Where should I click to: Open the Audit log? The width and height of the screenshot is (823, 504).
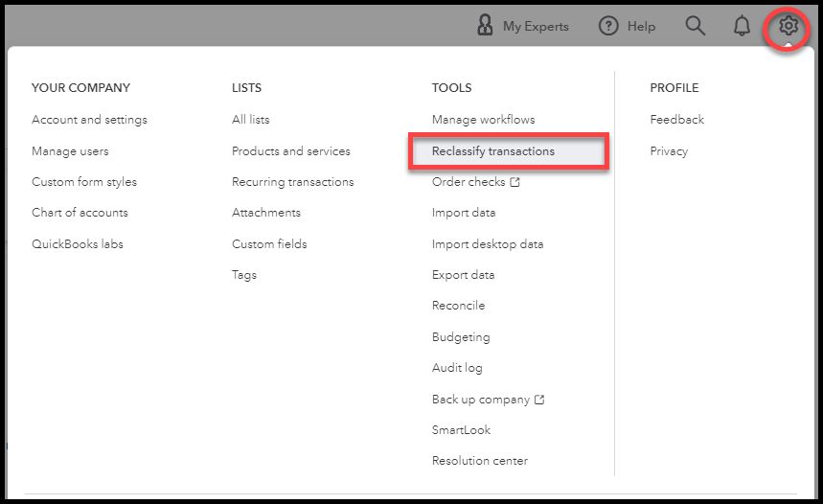point(457,368)
